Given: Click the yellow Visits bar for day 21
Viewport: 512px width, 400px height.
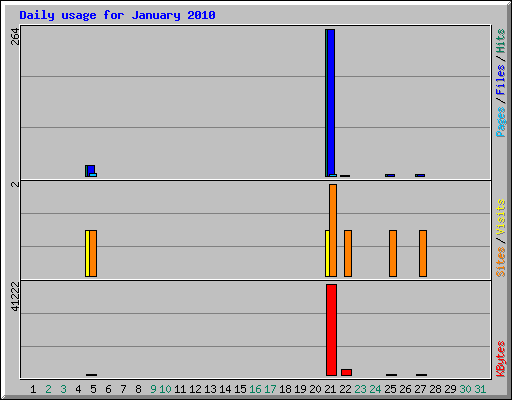Looking at the screenshot, I should (327, 253).
